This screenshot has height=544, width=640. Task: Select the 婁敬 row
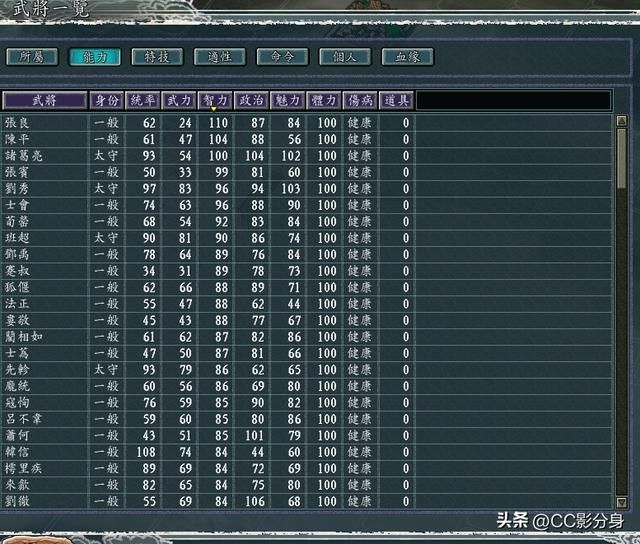[x=306, y=320]
